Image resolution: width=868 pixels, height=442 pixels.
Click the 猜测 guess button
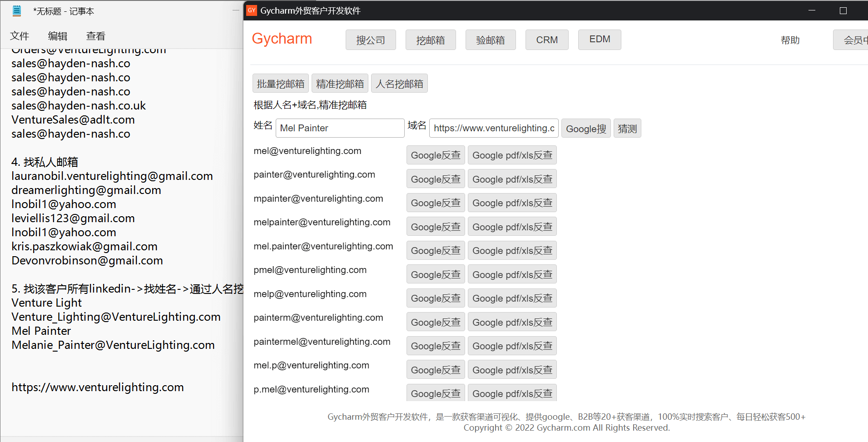pos(627,129)
